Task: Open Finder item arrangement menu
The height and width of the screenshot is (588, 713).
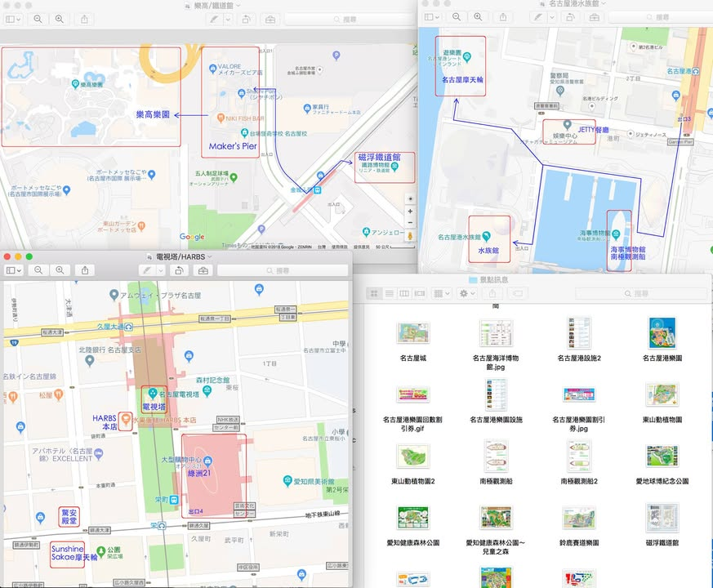Action: click(x=441, y=293)
